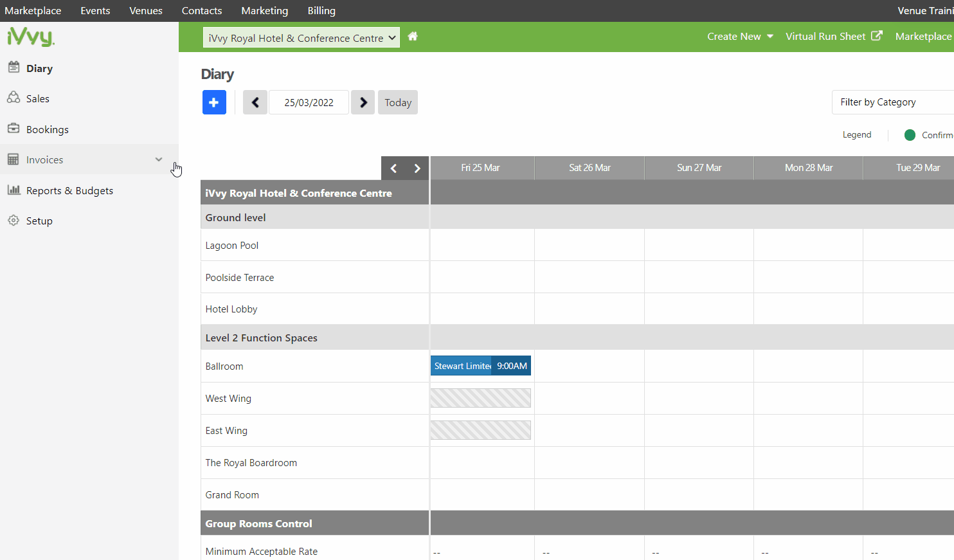
Task: Click the Diary calendar icon in sidebar
Action: [14, 67]
